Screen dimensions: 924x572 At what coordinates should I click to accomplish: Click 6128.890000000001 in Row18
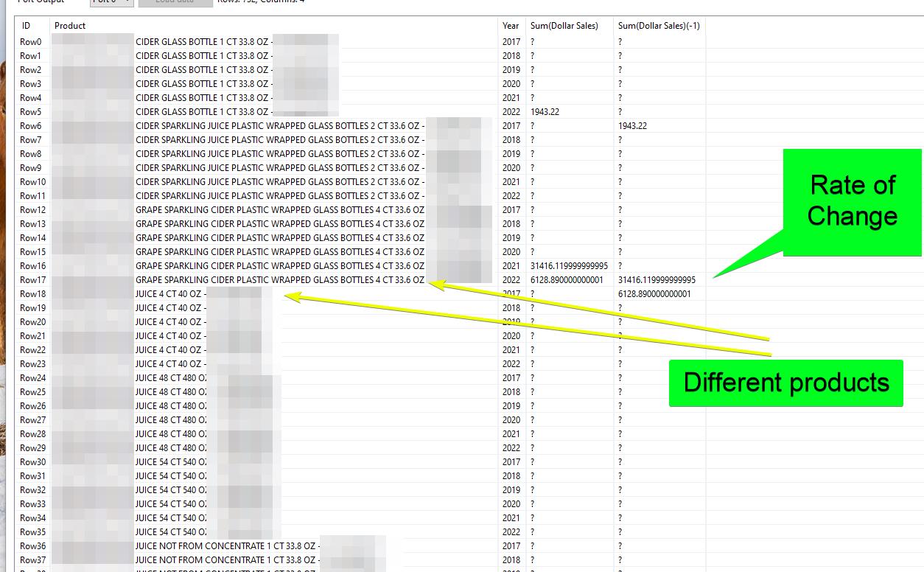[x=654, y=294]
